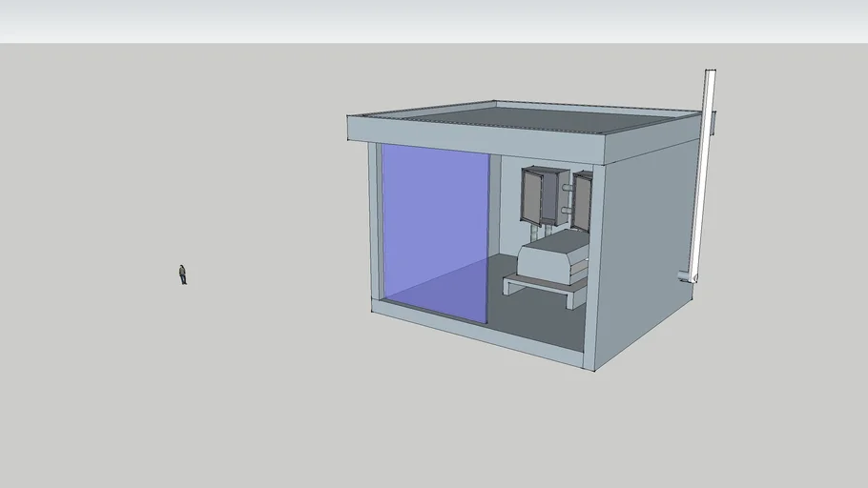
Task: Select the elbow at the white pipe's base
Action: [x=689, y=277]
